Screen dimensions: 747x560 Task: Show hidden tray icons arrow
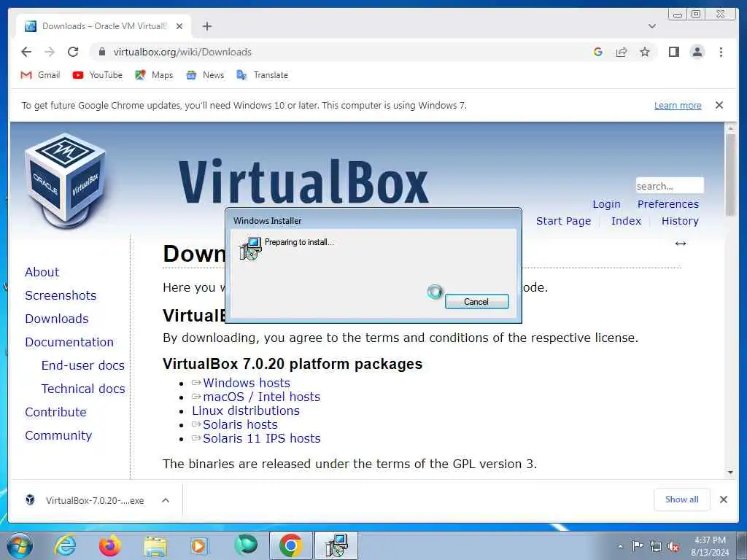(620, 547)
